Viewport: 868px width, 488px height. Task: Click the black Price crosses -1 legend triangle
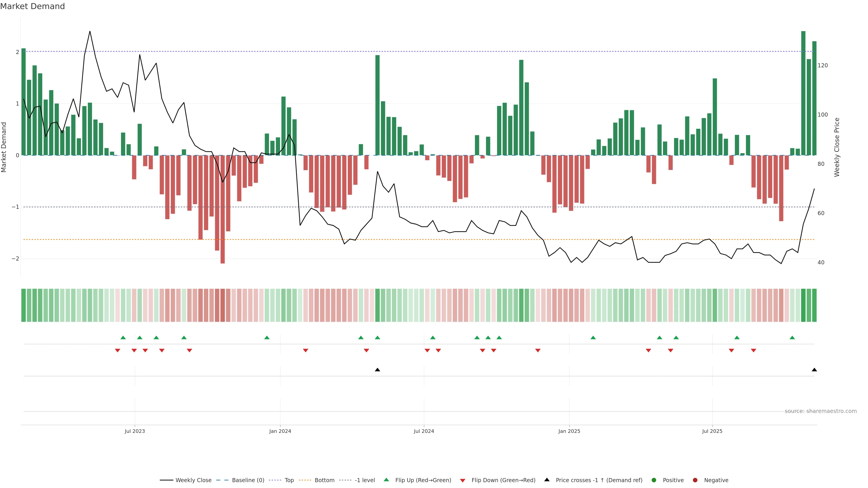click(547, 480)
